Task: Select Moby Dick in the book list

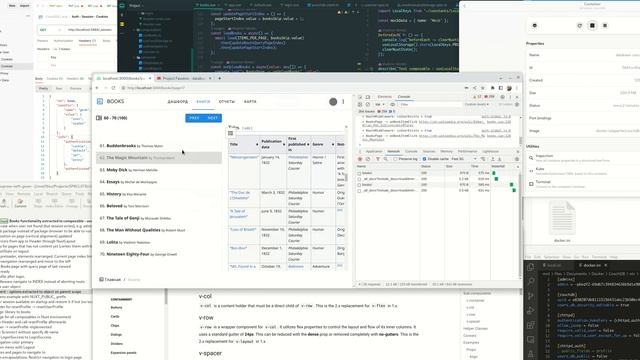Action: [159, 170]
